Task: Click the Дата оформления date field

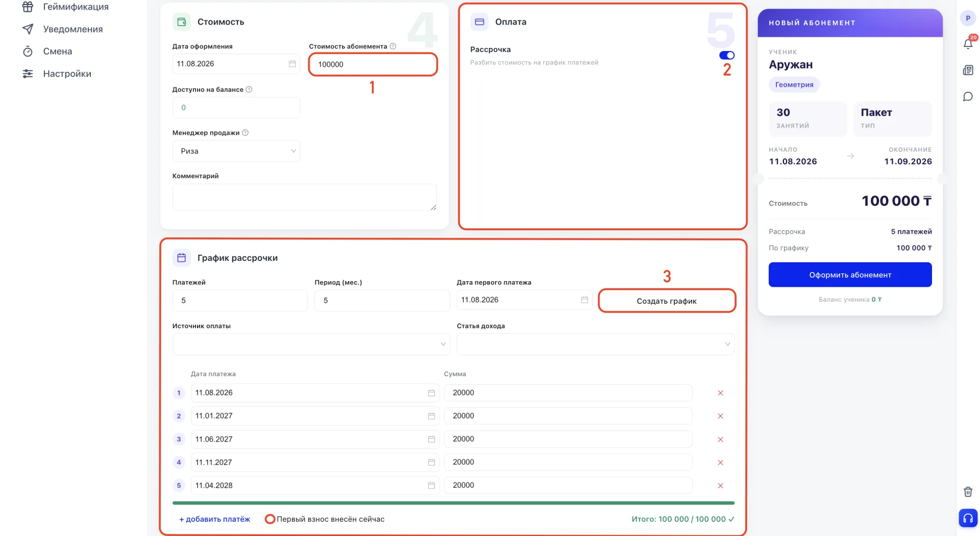Action: pos(236,64)
